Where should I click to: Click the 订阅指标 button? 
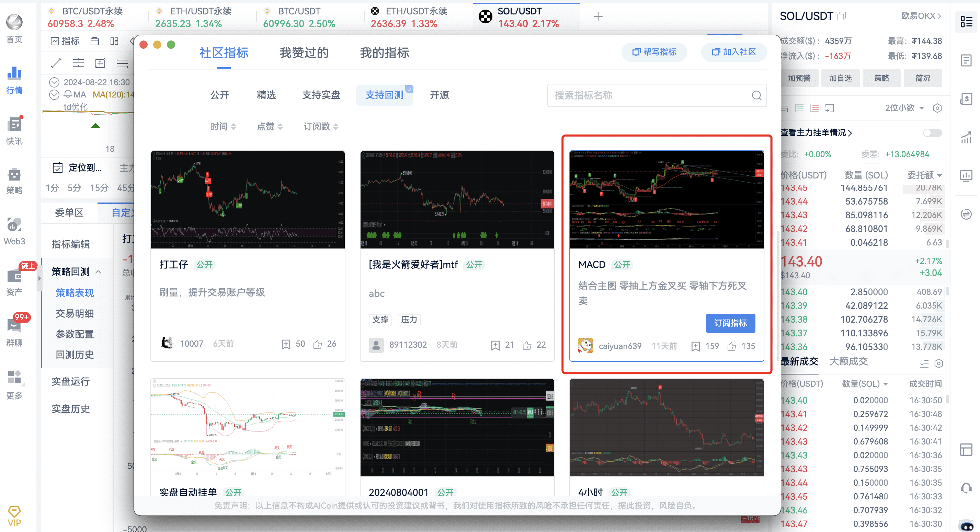pos(730,323)
